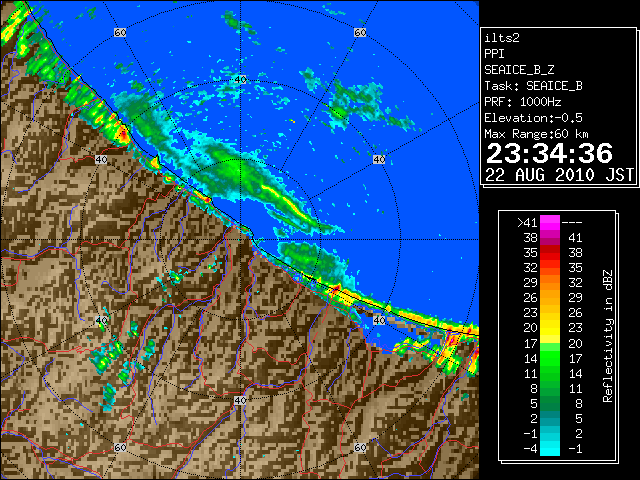Click the timestamp '23:34:36'
This screenshot has height=480, width=640.
[549, 153]
